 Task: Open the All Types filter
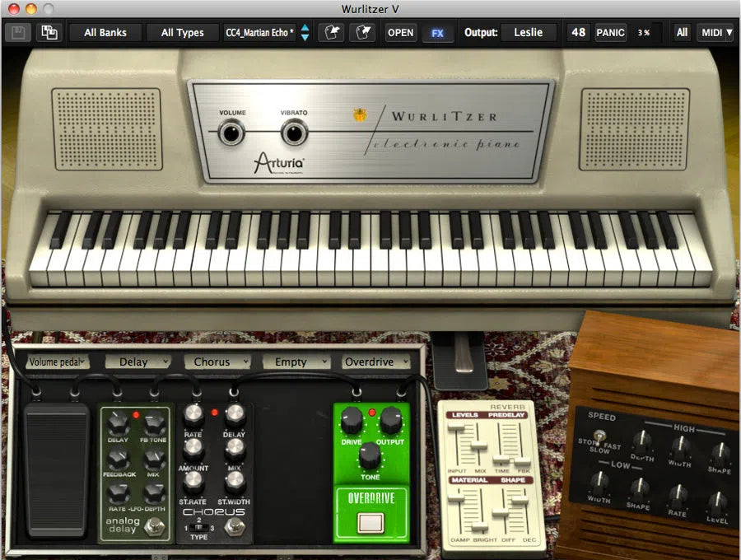point(182,33)
